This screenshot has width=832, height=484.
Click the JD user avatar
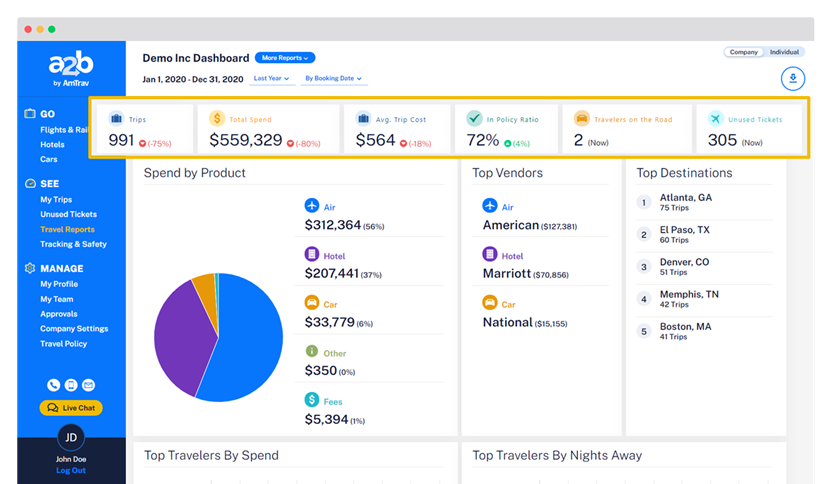click(71, 437)
